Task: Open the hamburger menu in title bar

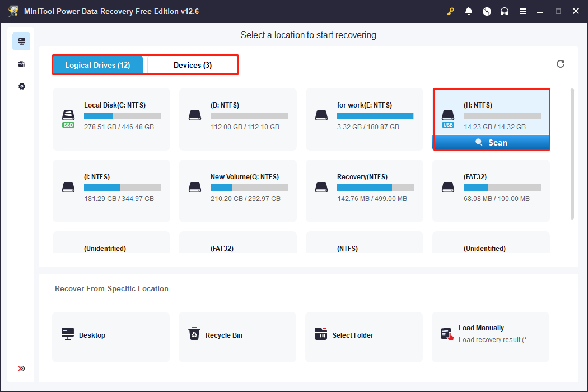Action: (x=522, y=11)
